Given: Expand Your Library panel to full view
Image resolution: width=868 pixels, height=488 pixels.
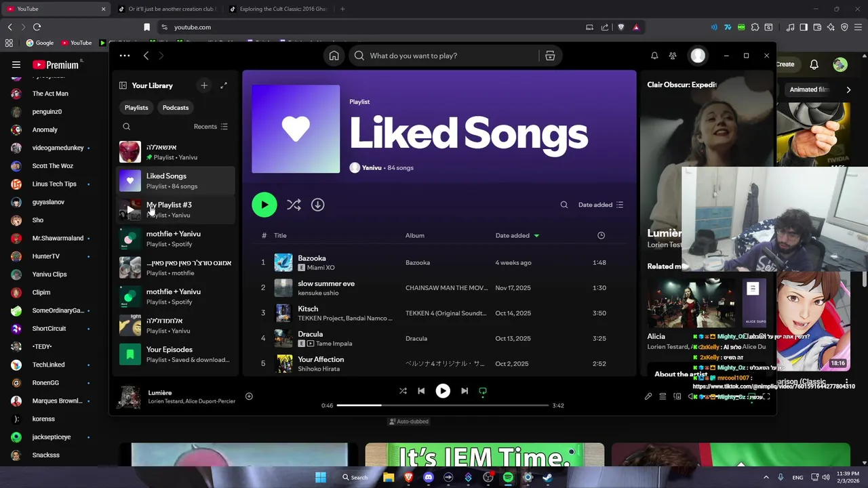Looking at the screenshot, I should click(x=224, y=85).
